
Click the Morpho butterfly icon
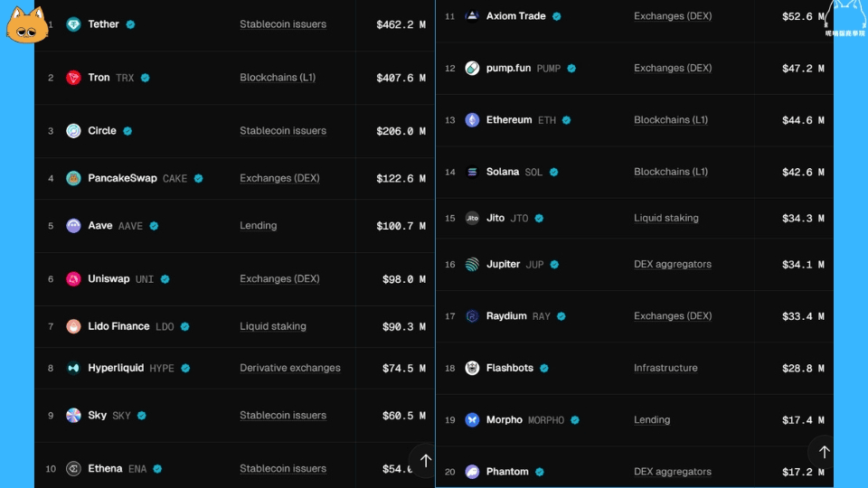[x=472, y=420]
